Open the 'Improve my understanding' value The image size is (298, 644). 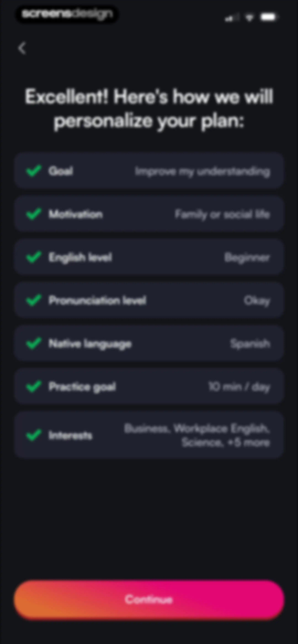coord(202,172)
